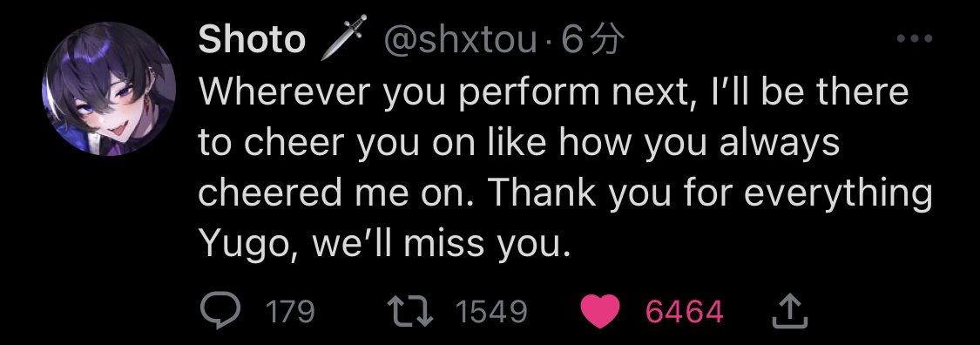Tap the share upload arrow icon
Image resolution: width=980 pixels, height=345 pixels.
click(x=791, y=311)
